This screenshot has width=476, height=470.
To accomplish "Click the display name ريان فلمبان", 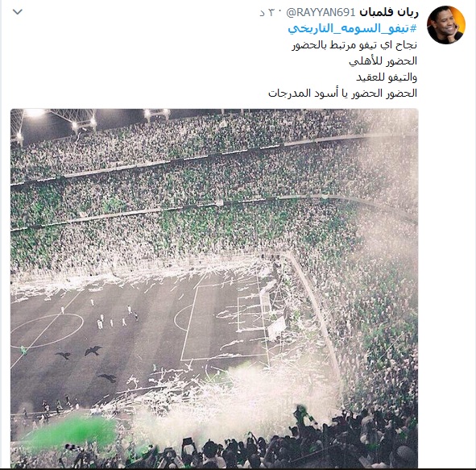I will (x=389, y=12).
